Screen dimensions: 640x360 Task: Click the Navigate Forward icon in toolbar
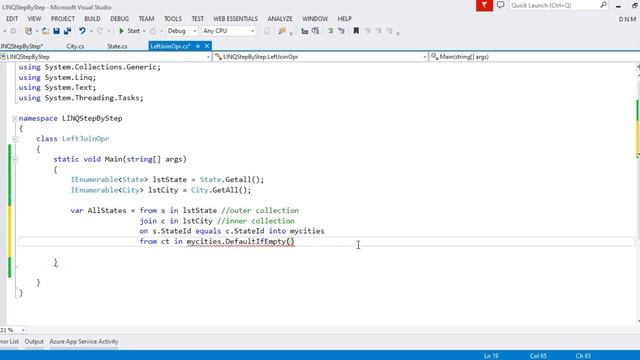[13, 31]
